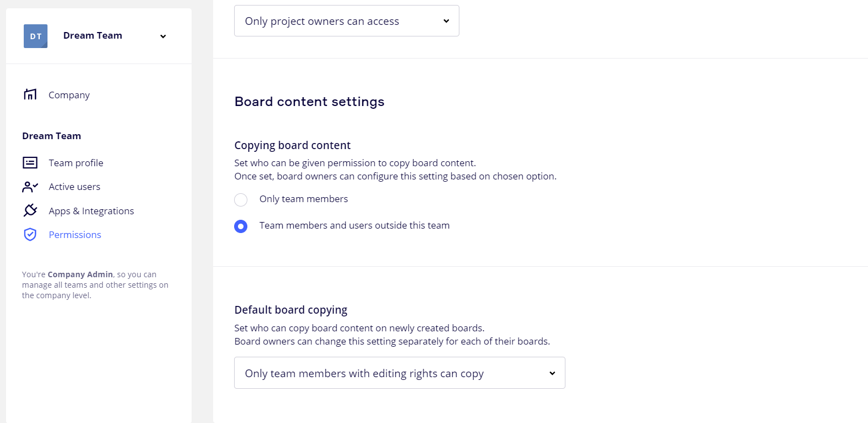Open the Active users list
This screenshot has height=423, width=868.
coord(75,187)
